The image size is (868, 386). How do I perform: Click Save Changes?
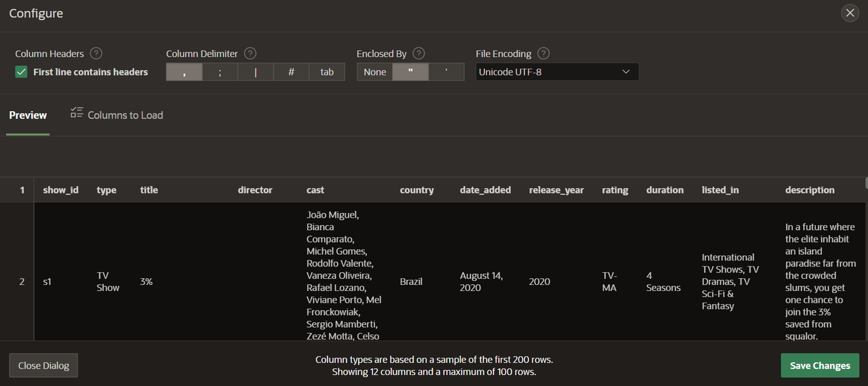coord(820,366)
